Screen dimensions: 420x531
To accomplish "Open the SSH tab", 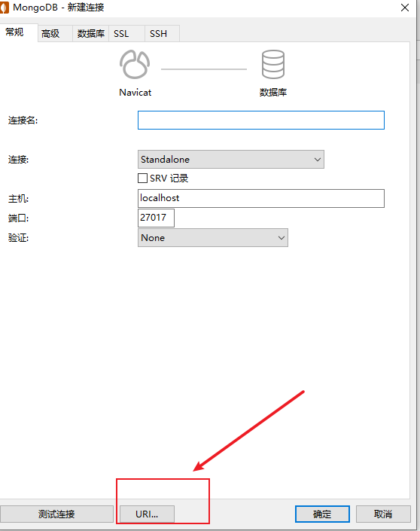I will [162, 34].
